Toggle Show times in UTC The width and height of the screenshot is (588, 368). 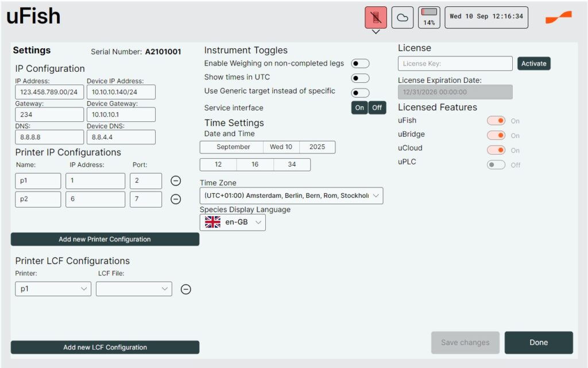pos(360,78)
